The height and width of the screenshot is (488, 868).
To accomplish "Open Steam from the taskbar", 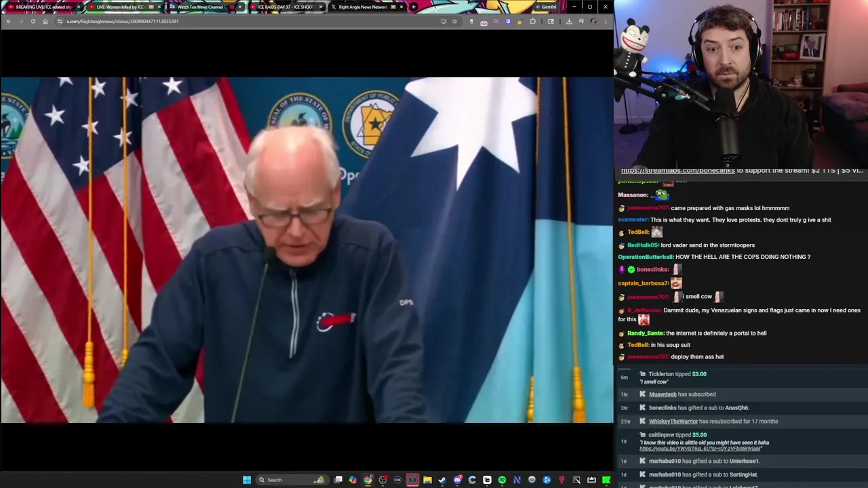I will 442,480.
